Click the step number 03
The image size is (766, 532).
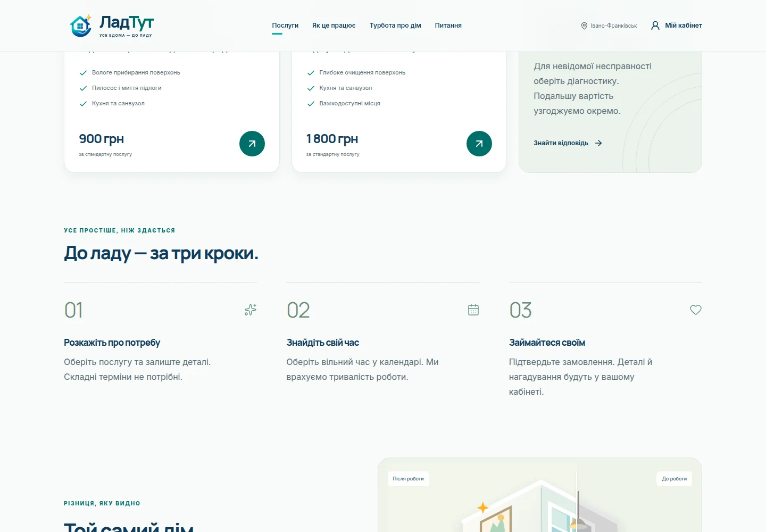(x=521, y=310)
